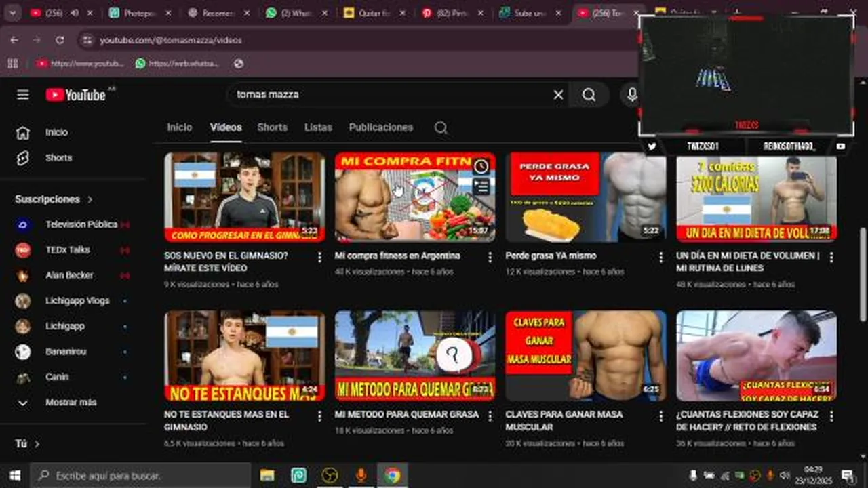
Task: Click title Mi compra fitness en Argentina
Action: point(397,256)
